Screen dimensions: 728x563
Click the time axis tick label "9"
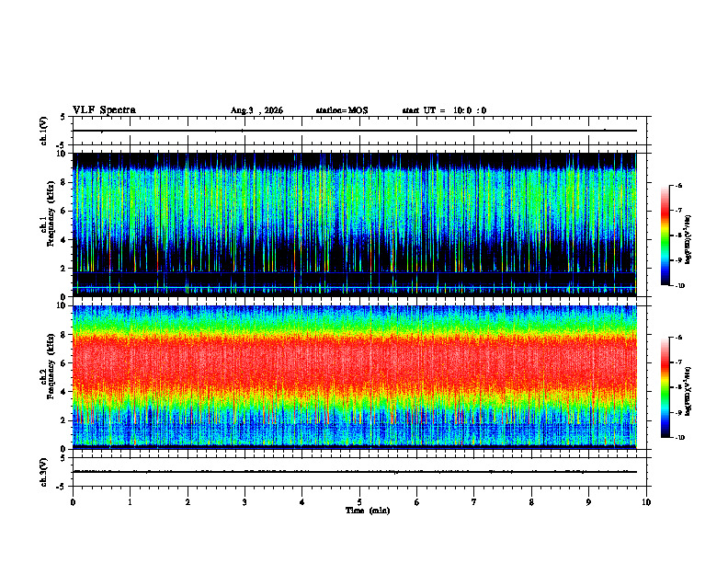(588, 502)
